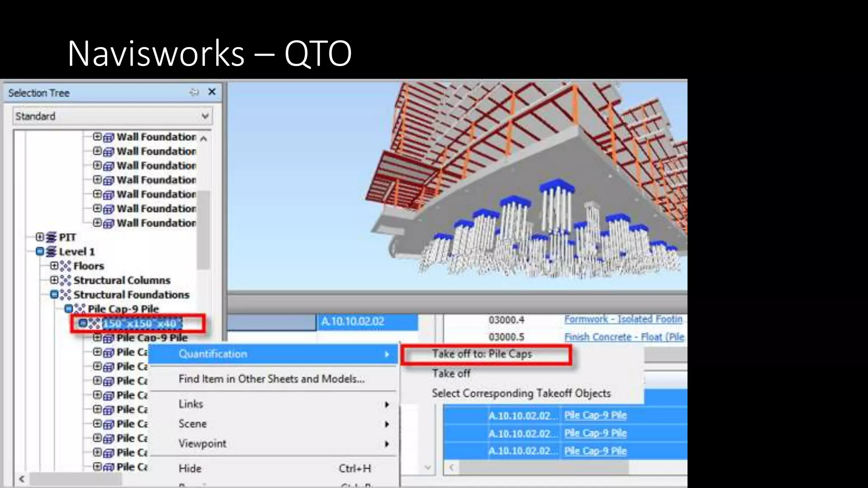The height and width of the screenshot is (488, 868).
Task: Choose Select Corresponding Takeoff Objects
Action: click(x=521, y=394)
